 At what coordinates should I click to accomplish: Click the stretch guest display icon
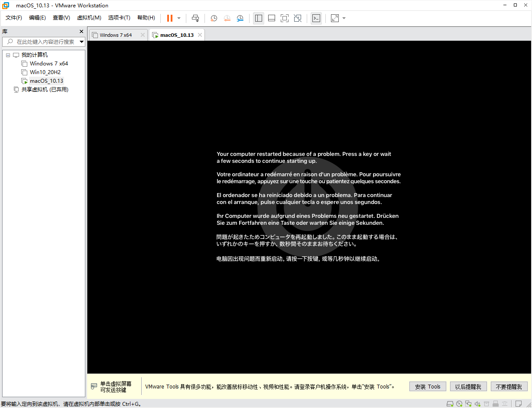point(335,18)
